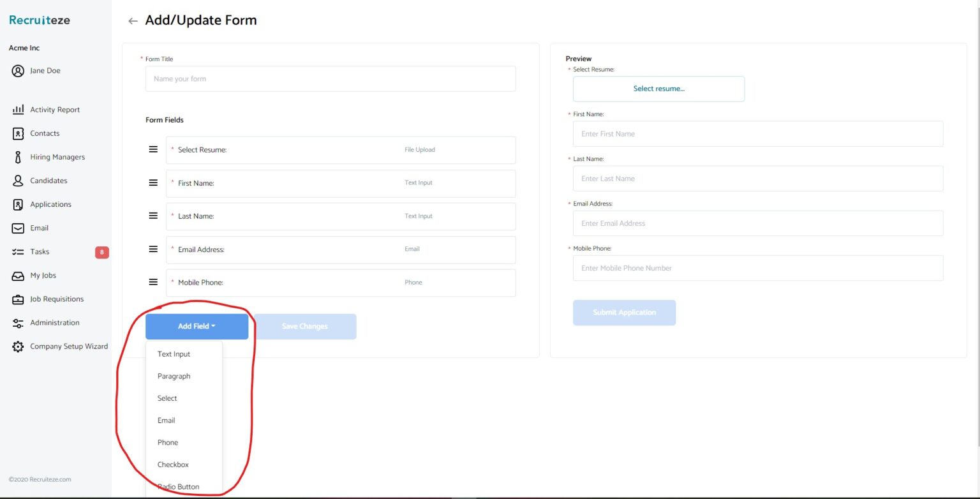Click the Save Changes button
This screenshot has width=980, height=499.
pos(305,326)
